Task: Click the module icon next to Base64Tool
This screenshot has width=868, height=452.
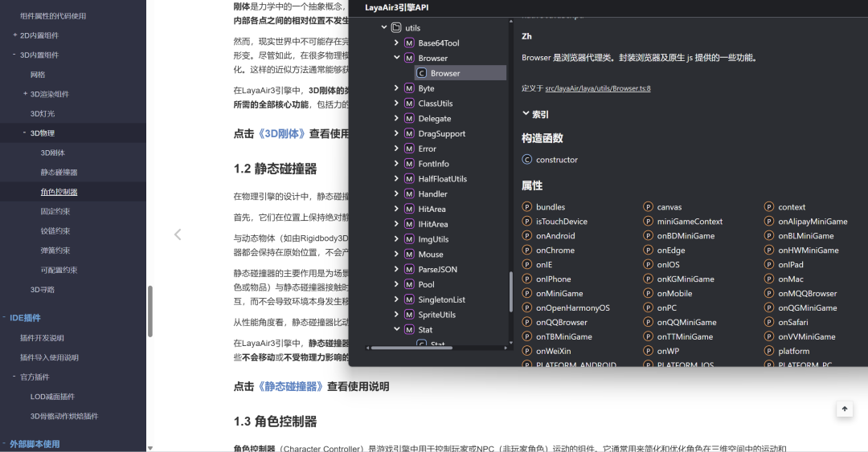Action: (x=409, y=43)
